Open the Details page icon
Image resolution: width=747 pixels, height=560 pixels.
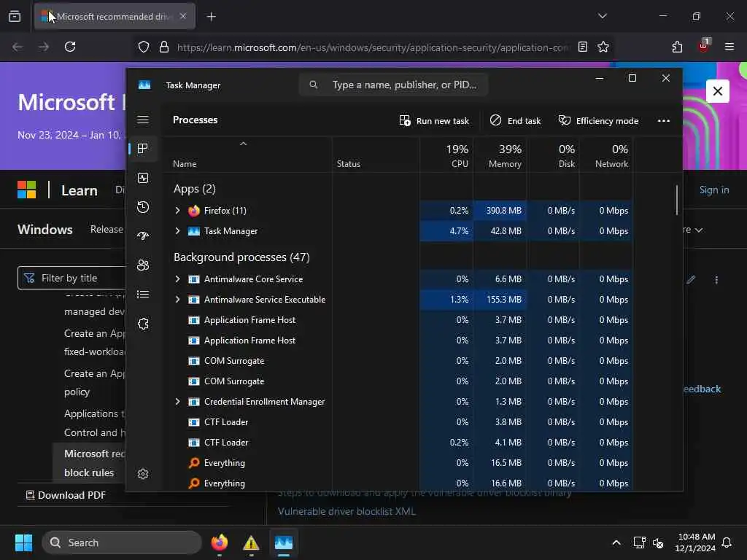[x=143, y=295]
